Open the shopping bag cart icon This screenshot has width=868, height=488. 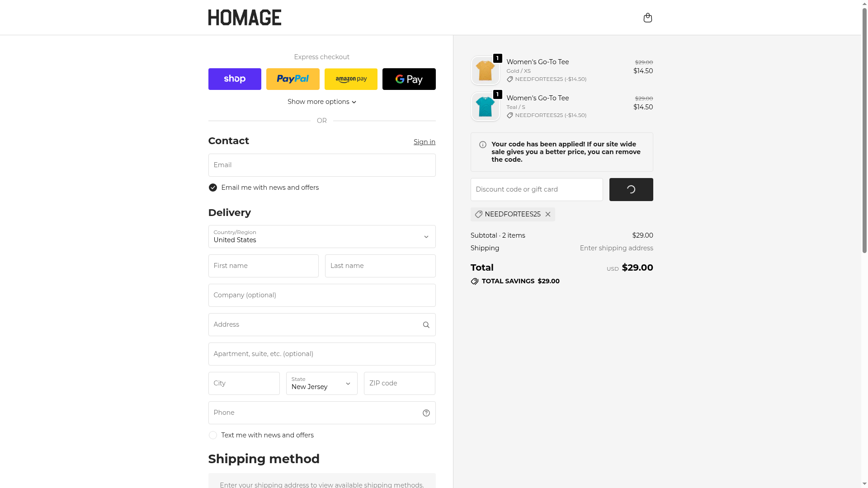[x=647, y=18]
